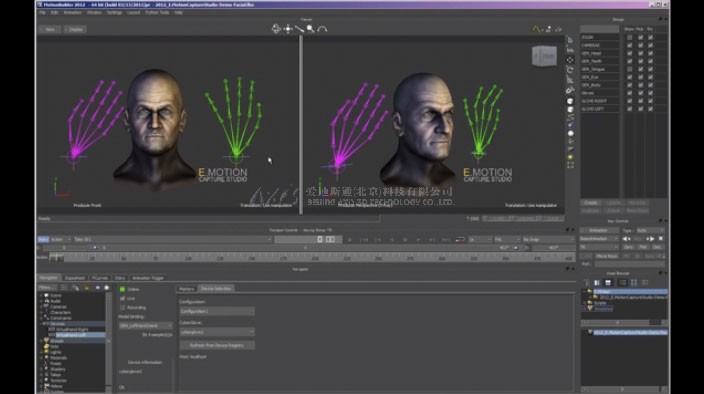Open the CyberGlove dropdown
Image resolution: width=704 pixels, height=394 pixels.
[x=217, y=332]
